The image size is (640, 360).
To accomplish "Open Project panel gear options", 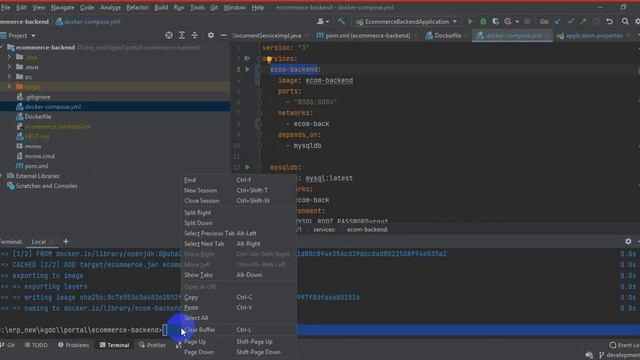I will [211, 36].
